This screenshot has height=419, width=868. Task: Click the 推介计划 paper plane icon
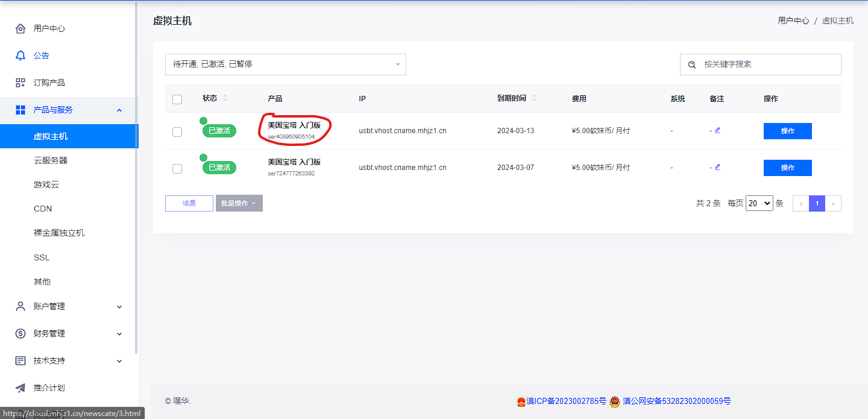click(x=20, y=388)
